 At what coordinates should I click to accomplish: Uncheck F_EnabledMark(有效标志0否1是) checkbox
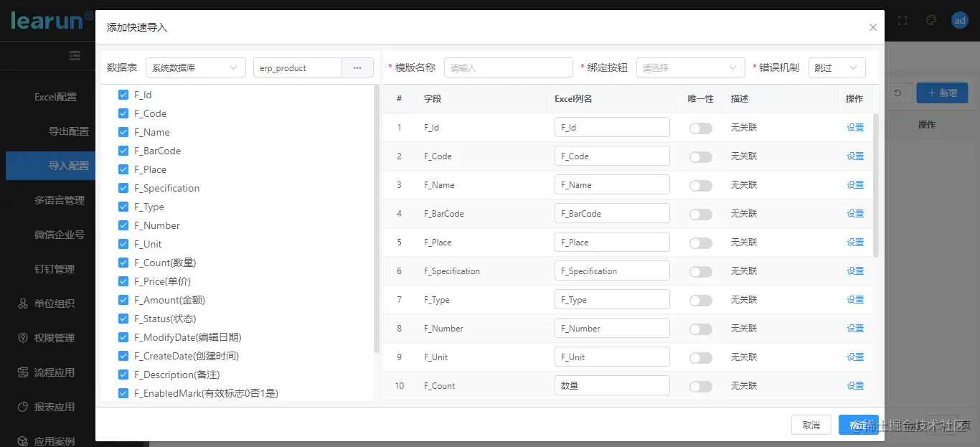click(123, 393)
